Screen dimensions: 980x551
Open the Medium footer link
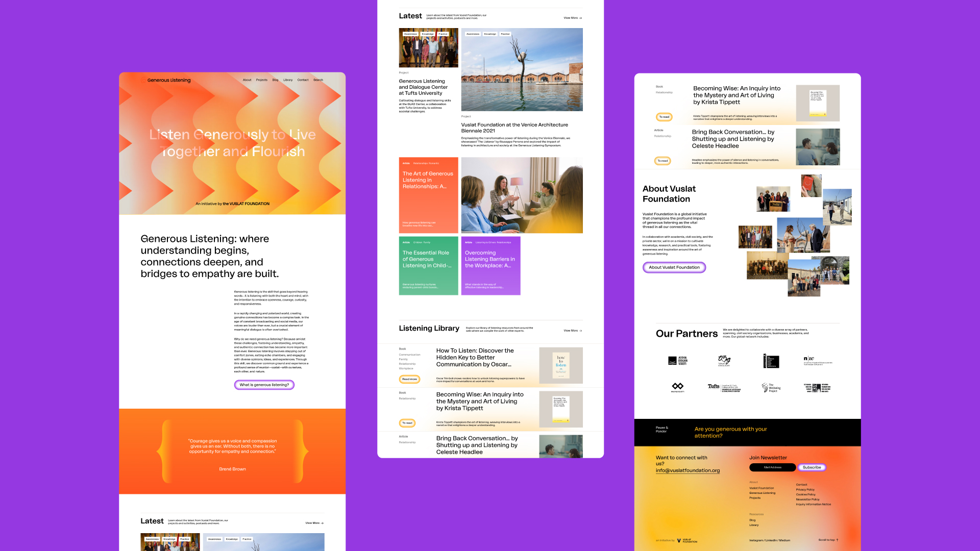pyautogui.click(x=785, y=540)
